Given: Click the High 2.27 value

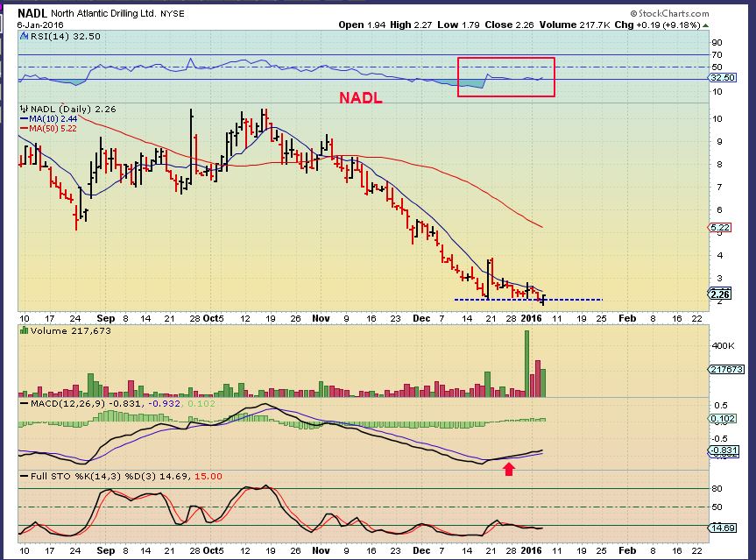Looking at the screenshot, I should click(411, 25).
